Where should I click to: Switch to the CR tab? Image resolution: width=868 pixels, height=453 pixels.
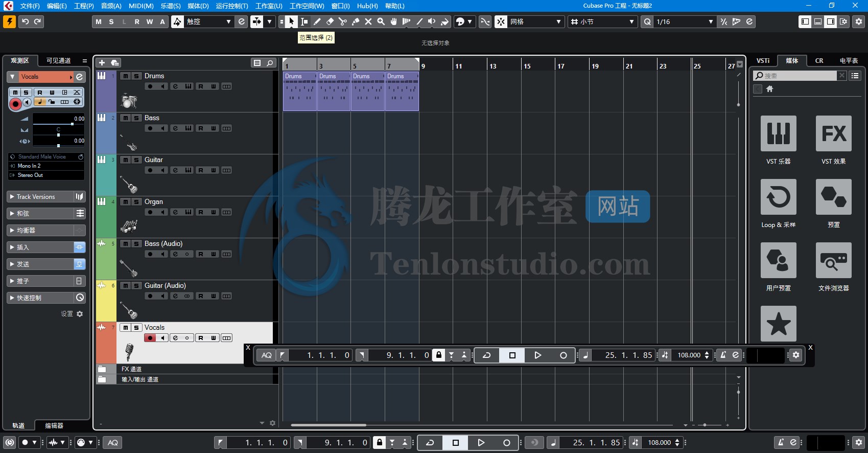click(x=819, y=60)
